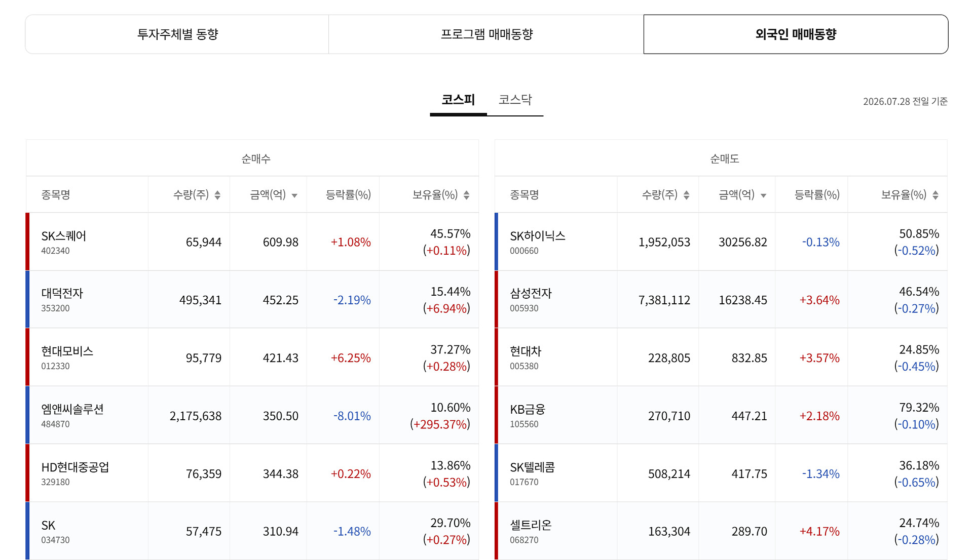Open the KB금융 stock link
Screen dimensions: 973x560
pos(528,409)
